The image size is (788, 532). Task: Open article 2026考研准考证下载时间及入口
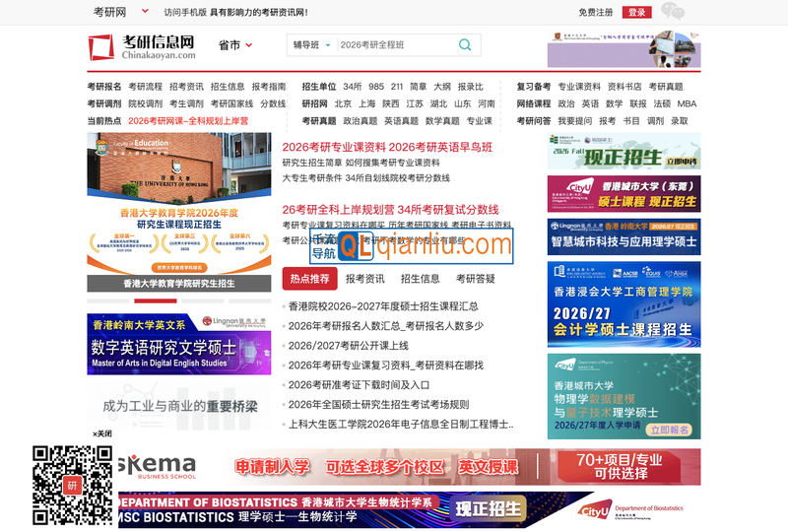point(359,384)
